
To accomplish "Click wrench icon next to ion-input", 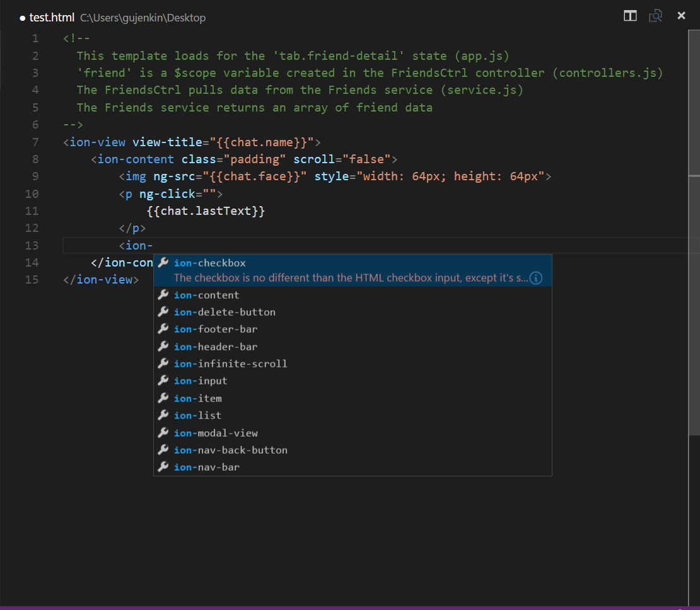I will coord(163,381).
